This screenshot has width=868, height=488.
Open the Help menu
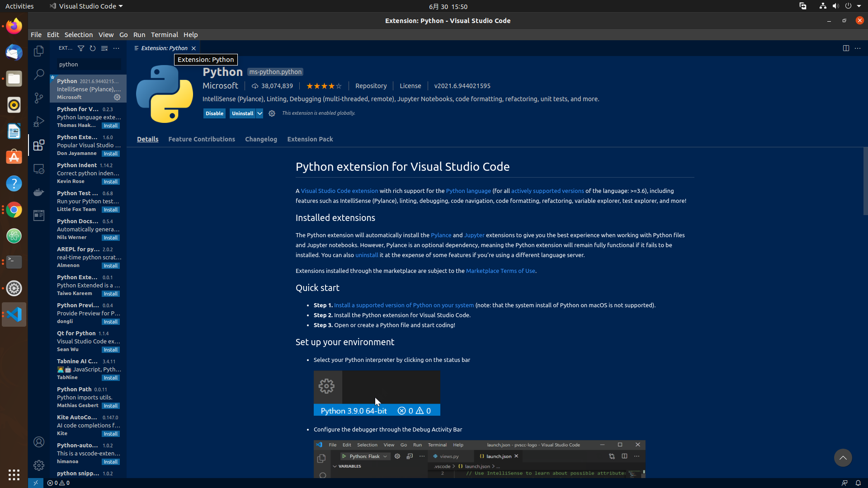pos(191,35)
